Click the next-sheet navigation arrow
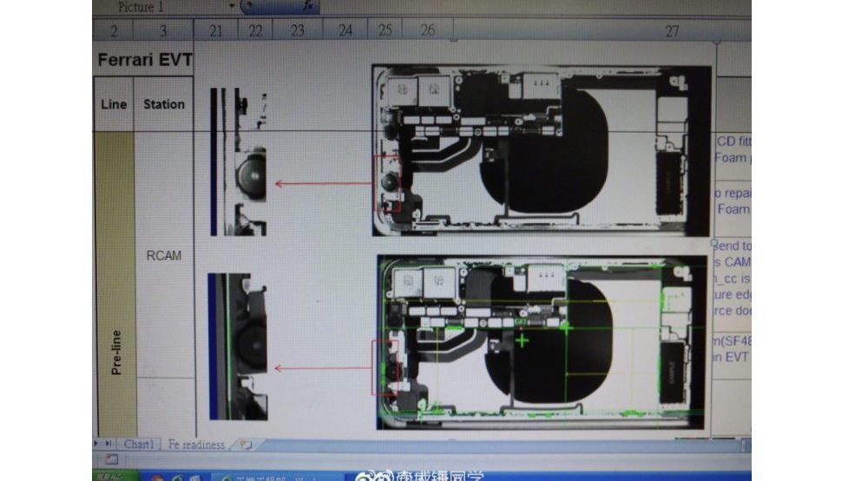The image size is (868, 481). [96, 444]
